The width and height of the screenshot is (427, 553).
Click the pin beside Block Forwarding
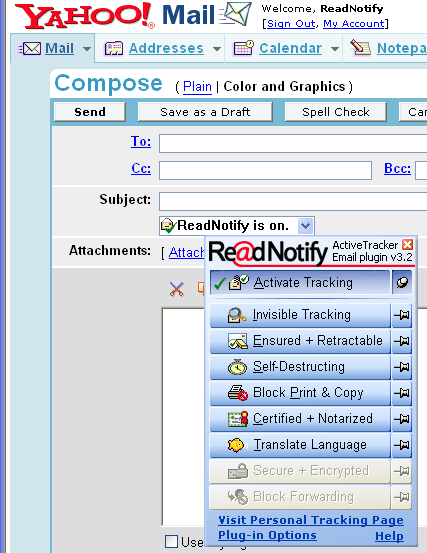[x=402, y=497]
